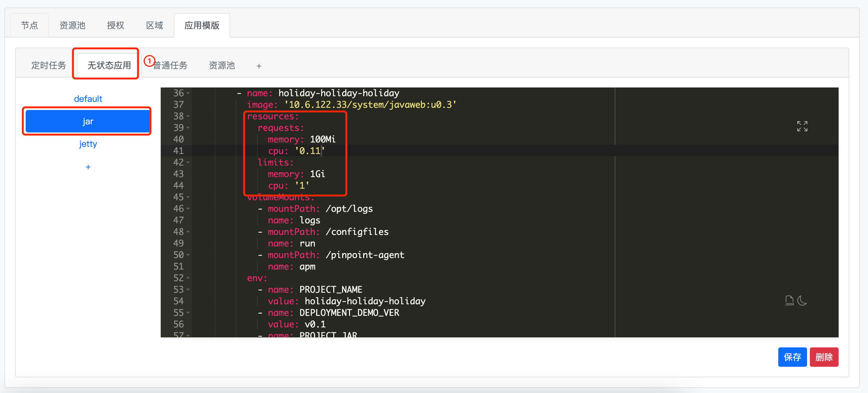
Task: Collapse the fold at line 48
Action: click(188, 232)
